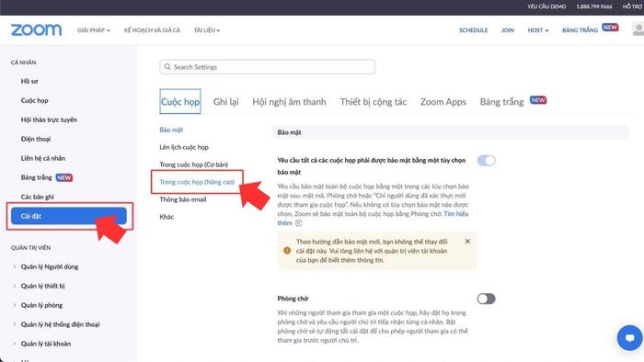This screenshot has height=362, width=644.
Task: Open the chat help bubble icon
Action: (x=629, y=338)
